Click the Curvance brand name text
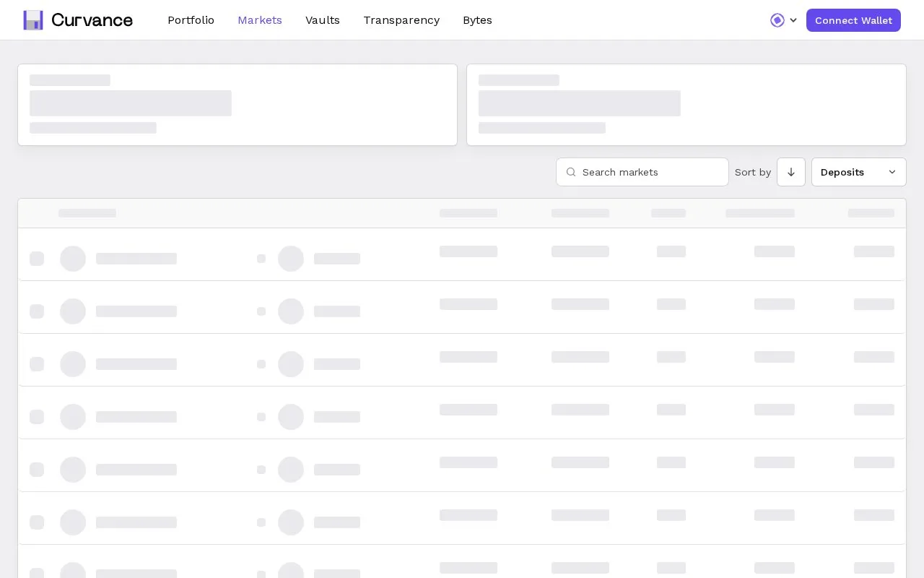The width and height of the screenshot is (924, 578). [x=92, y=20]
